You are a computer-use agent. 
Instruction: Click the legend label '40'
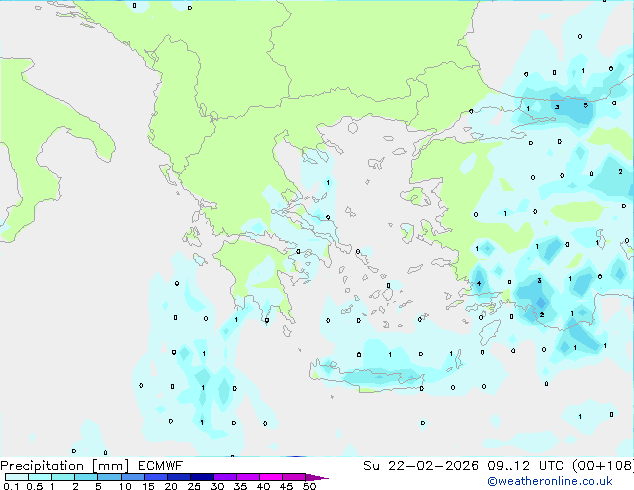click(264, 486)
